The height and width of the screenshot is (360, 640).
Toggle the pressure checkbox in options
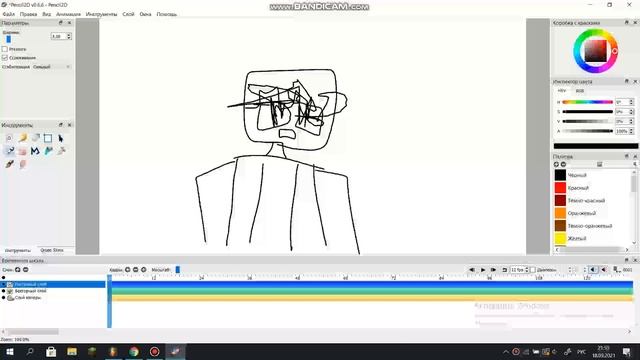point(5,49)
